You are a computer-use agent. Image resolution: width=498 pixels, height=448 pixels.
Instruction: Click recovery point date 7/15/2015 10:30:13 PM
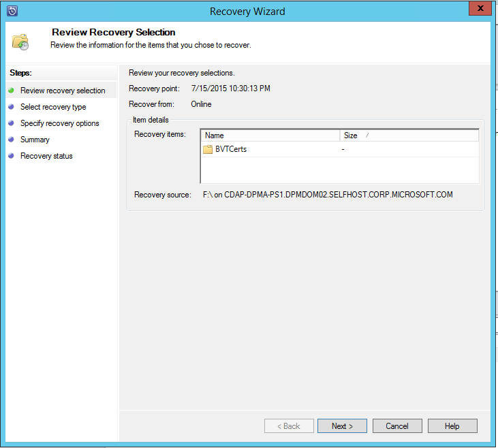[230, 89]
